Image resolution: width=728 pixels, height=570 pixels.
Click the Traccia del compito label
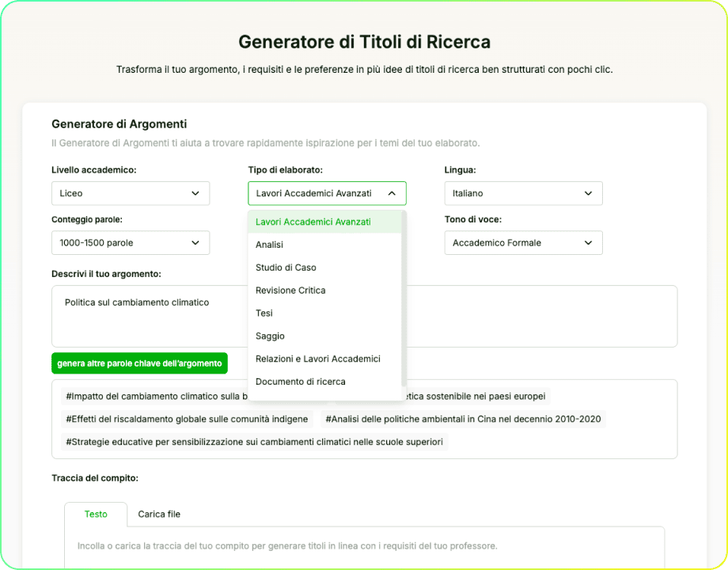(95, 478)
